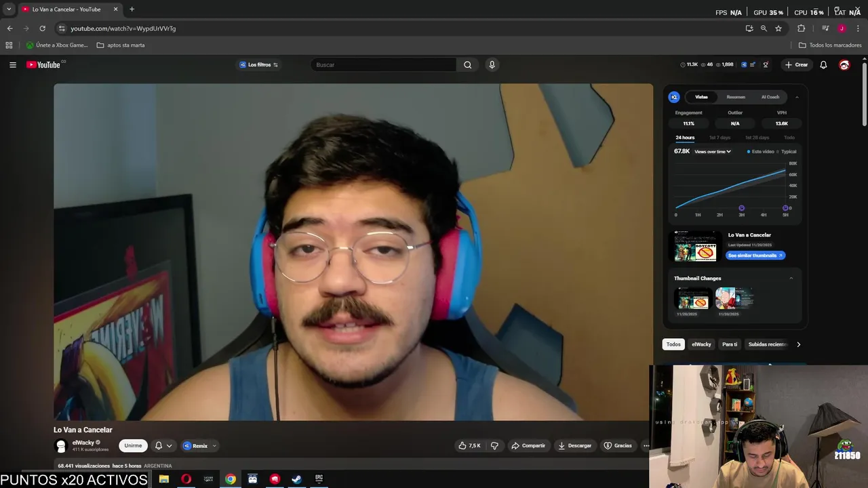Open Opera from the taskbar

point(186,479)
